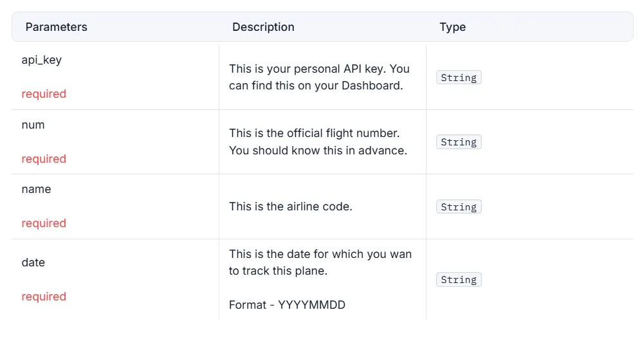The width and height of the screenshot is (644, 339).
Task: Click the required label under num
Action: point(44,159)
